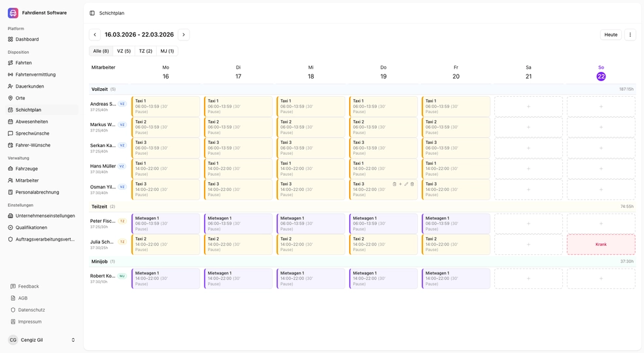Toggle the sidebar panel icon beside Schichtplan
The image size is (644, 353).
(x=92, y=13)
